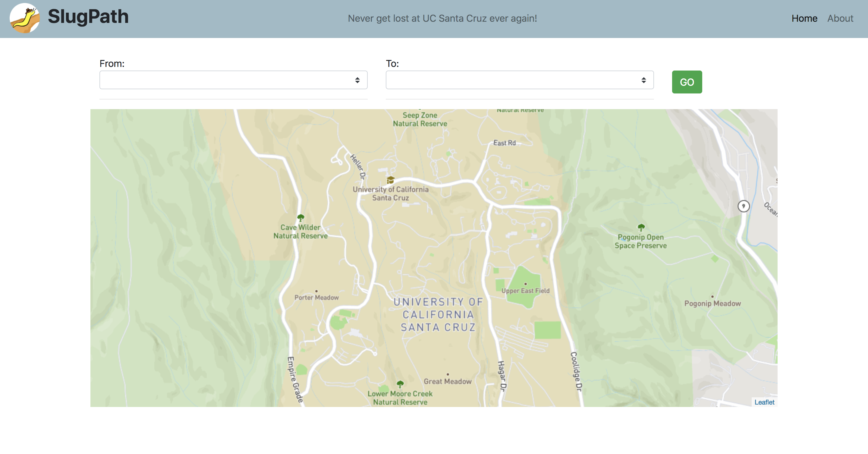
Task: Click the Lower Moore Creek tree icon
Action: click(400, 384)
